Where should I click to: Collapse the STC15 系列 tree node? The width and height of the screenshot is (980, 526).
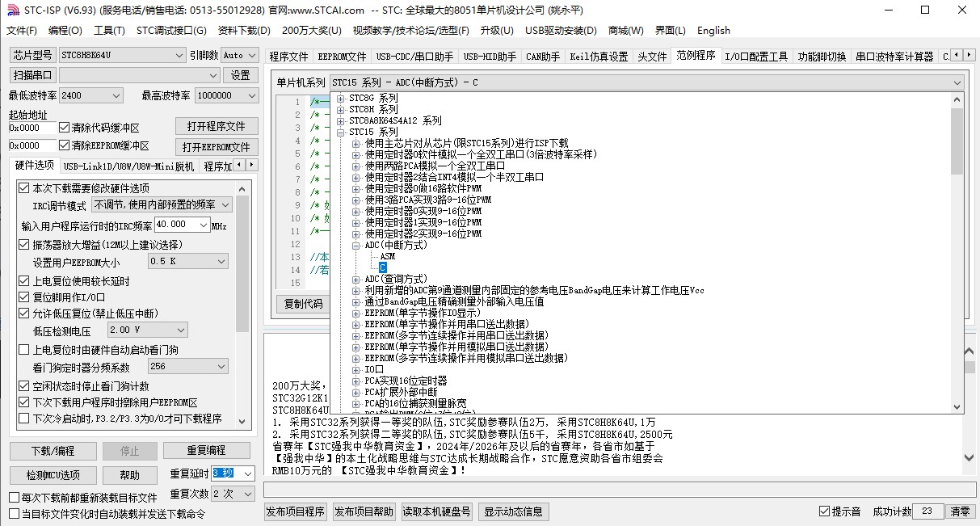342,133
